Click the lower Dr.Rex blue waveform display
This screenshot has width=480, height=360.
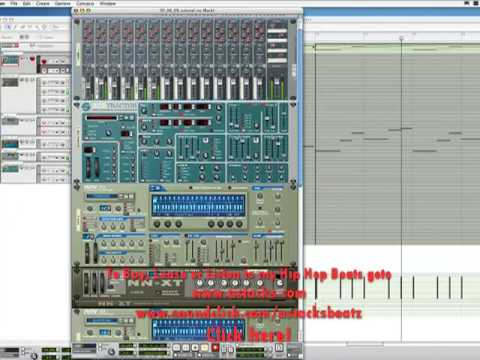pyautogui.click(x=198, y=330)
